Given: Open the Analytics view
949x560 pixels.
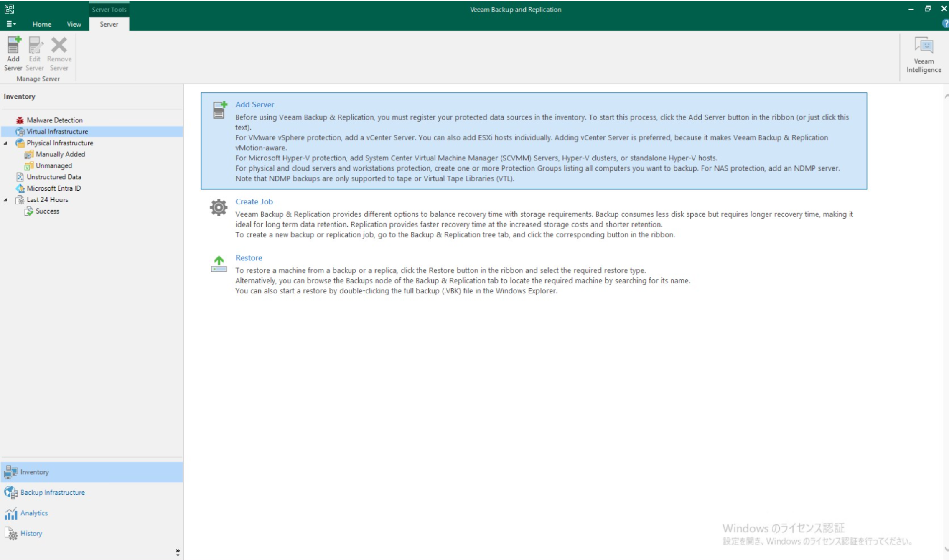Looking at the screenshot, I should (x=92, y=513).
